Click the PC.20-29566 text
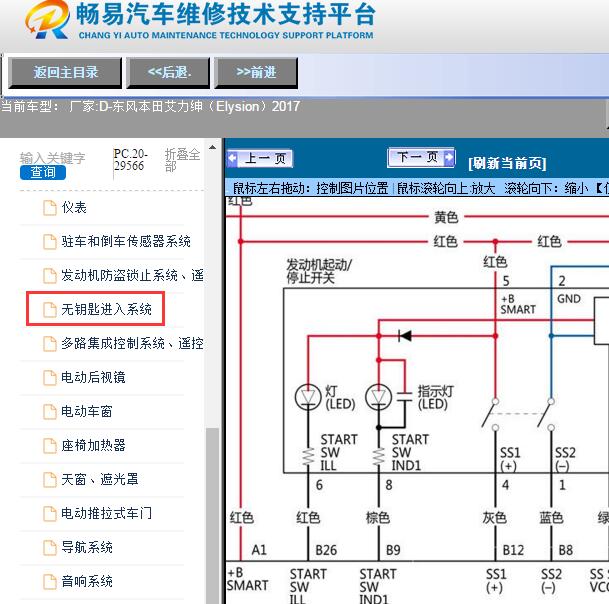609x604 pixels. click(x=130, y=160)
